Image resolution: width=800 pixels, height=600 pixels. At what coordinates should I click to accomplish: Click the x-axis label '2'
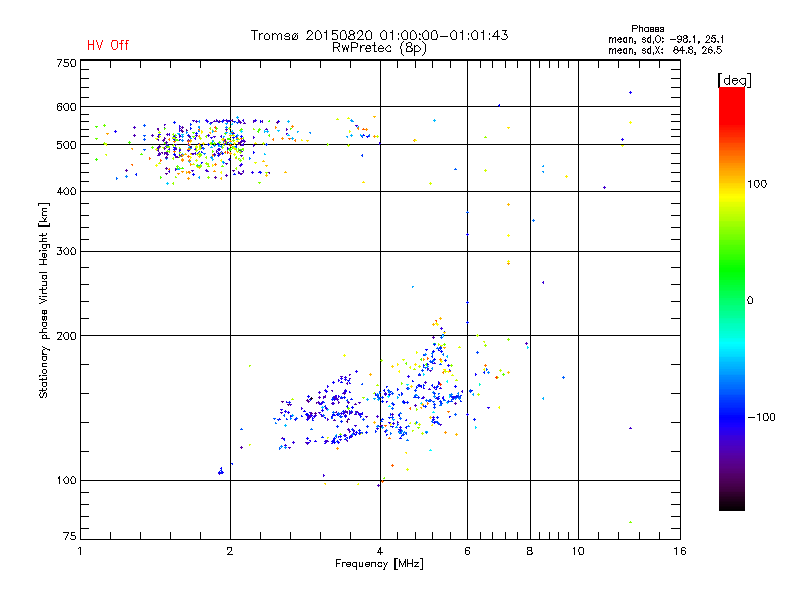[230, 551]
